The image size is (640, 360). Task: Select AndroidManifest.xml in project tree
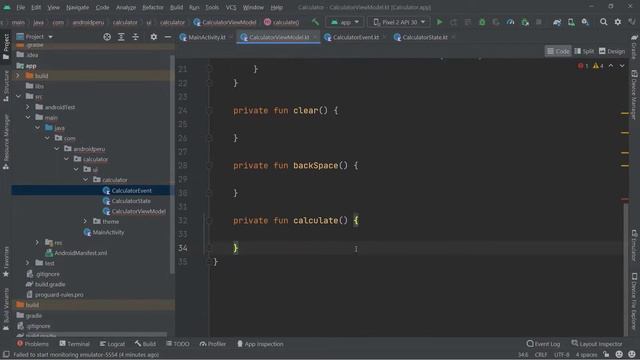tap(80, 253)
